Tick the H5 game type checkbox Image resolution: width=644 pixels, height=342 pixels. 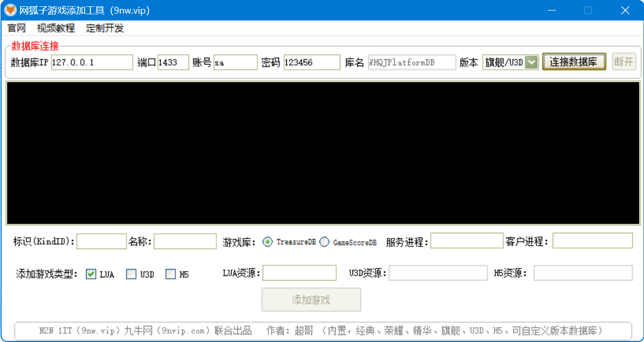171,274
